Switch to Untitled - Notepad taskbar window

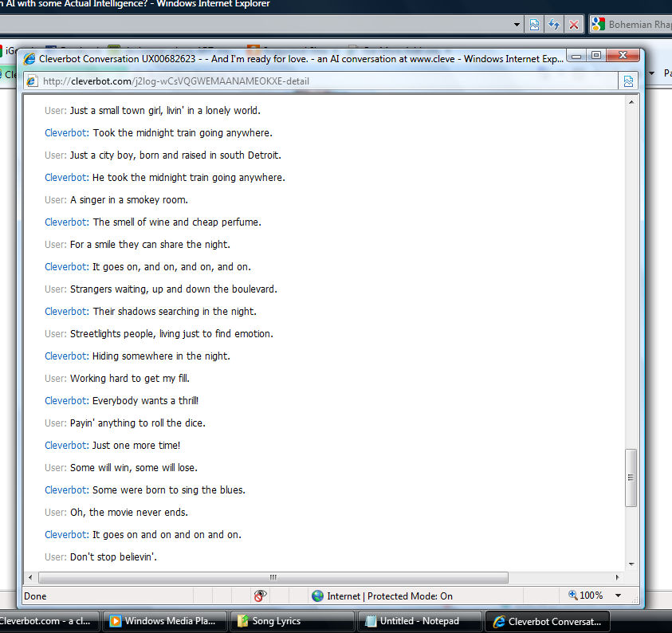pyautogui.click(x=419, y=621)
